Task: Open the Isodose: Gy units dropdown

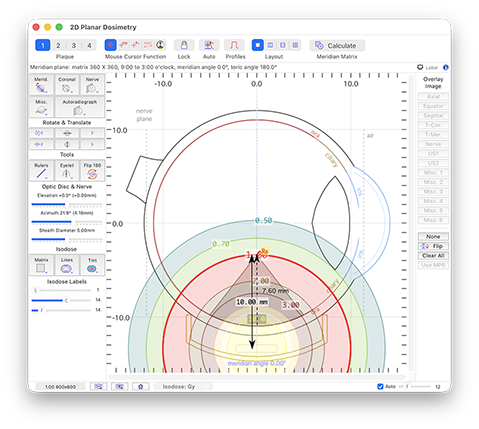Action: point(183,387)
